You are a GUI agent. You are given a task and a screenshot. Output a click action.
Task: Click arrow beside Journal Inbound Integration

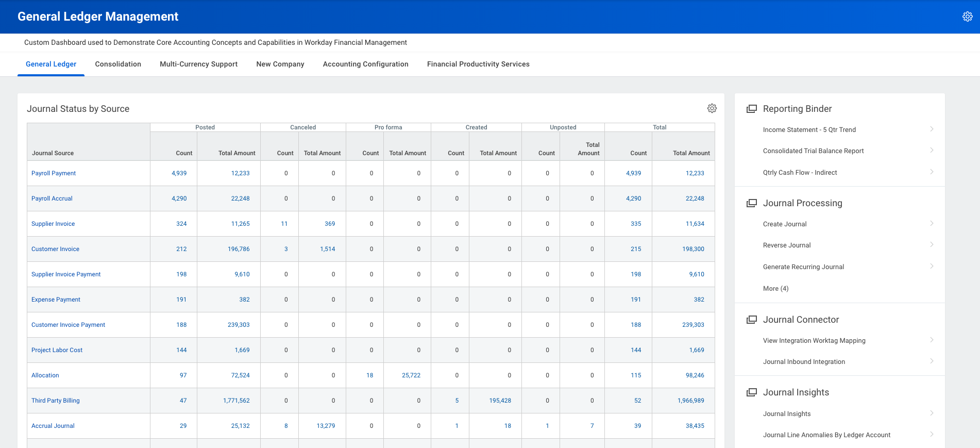point(932,361)
